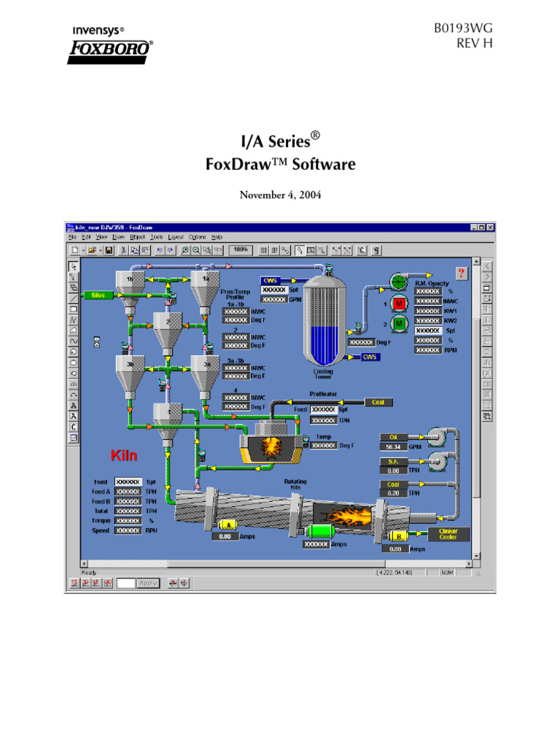Click the red Kiln title text
Image resolution: width=560 pixels, height=747 pixels.
click(124, 455)
